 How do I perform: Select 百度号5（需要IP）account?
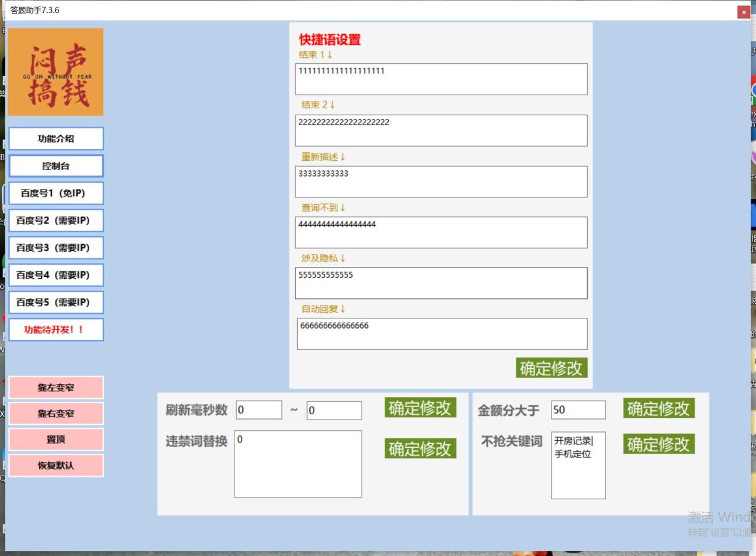[56, 302]
